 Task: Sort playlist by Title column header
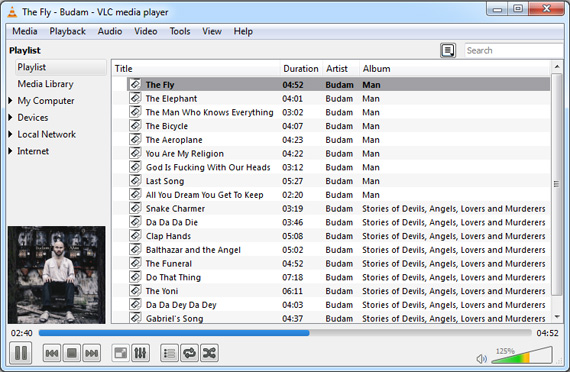click(196, 69)
